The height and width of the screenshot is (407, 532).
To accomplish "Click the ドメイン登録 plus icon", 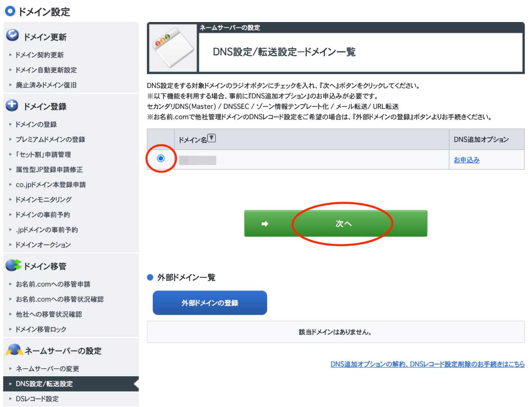I will [x=12, y=105].
